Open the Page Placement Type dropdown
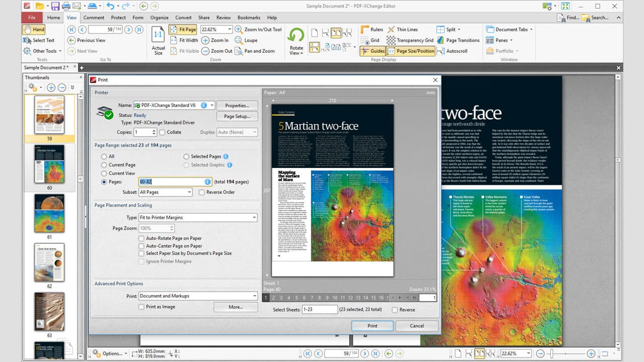Viewport: 644px width, 362px height. click(254, 217)
